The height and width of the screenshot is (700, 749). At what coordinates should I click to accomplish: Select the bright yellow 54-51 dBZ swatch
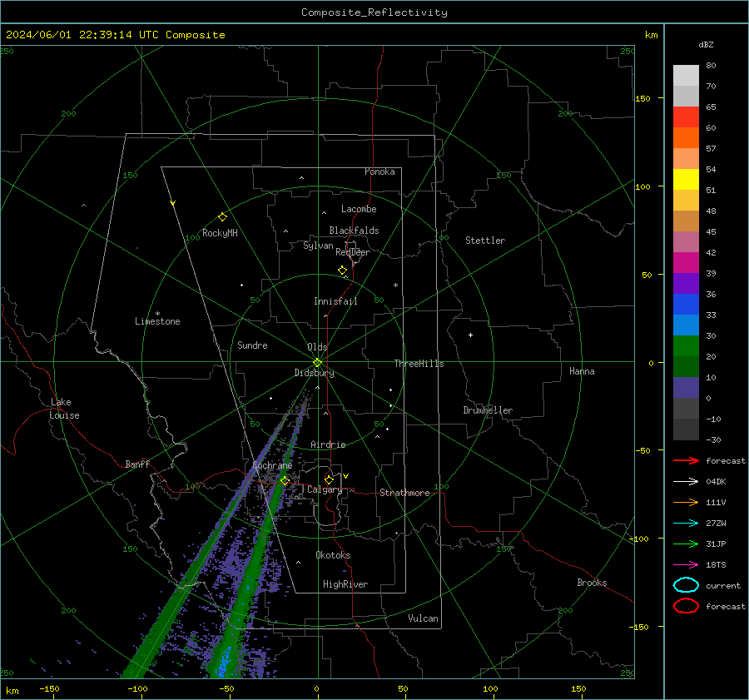tap(686, 180)
